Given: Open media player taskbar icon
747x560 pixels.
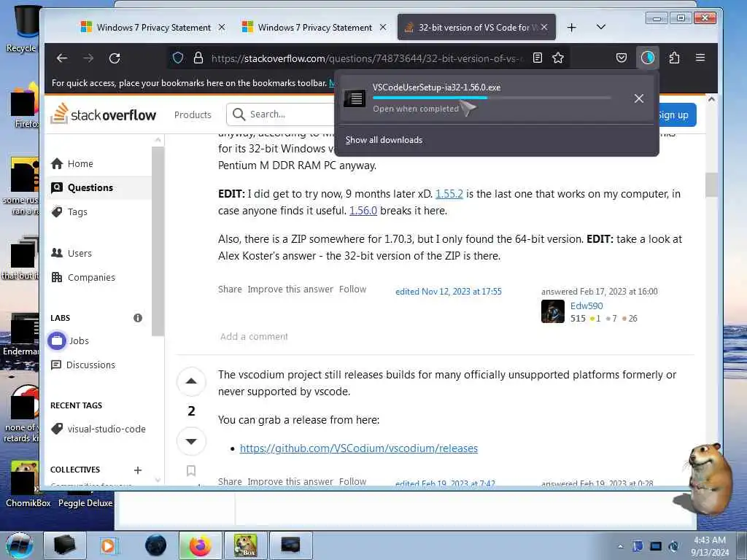Looking at the screenshot, I should pos(108,545).
